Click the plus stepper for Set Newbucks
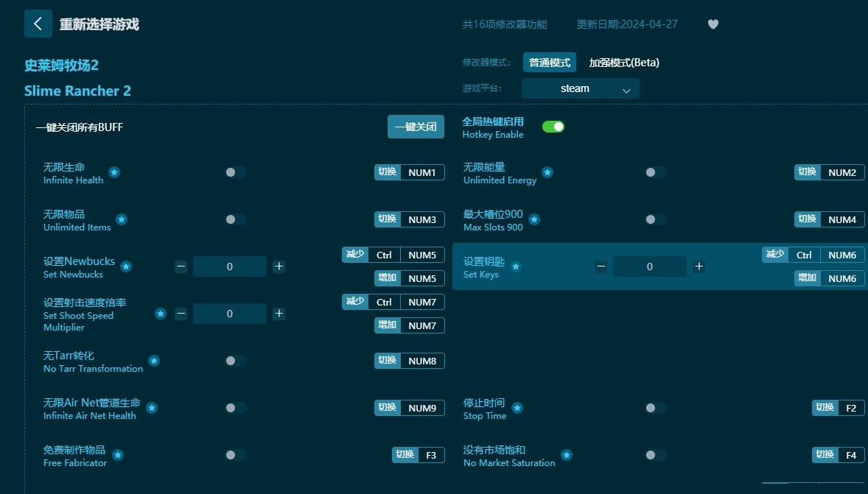This screenshot has height=494, width=868. click(x=279, y=267)
